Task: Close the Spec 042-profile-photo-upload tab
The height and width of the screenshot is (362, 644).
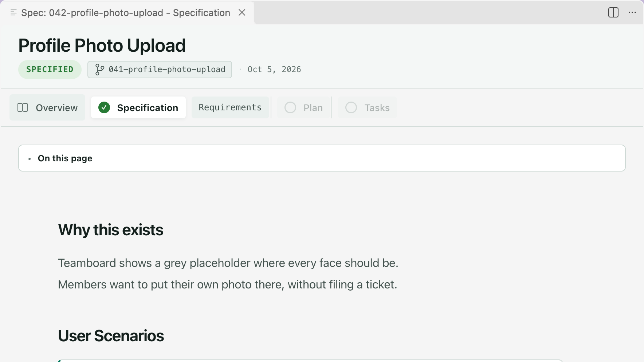Action: pos(242,12)
